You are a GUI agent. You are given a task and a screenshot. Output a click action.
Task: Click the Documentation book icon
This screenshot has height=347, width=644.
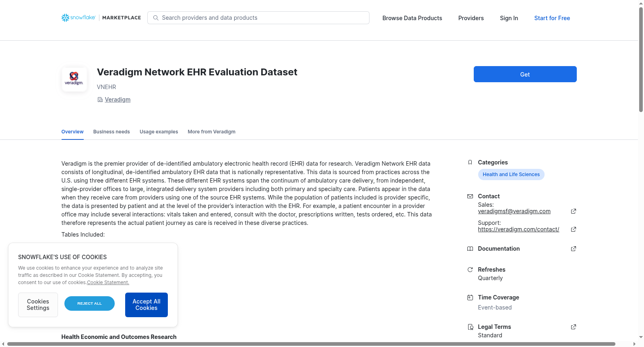tap(470, 249)
